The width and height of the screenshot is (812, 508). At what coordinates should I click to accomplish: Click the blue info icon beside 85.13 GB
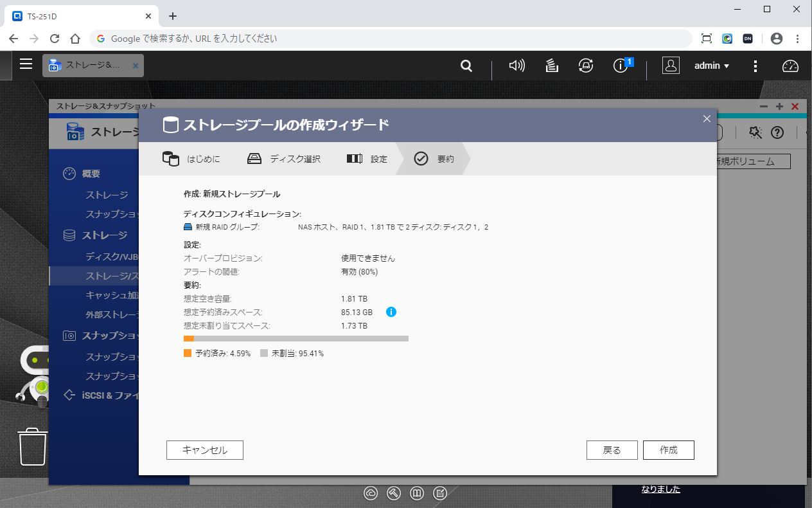391,312
